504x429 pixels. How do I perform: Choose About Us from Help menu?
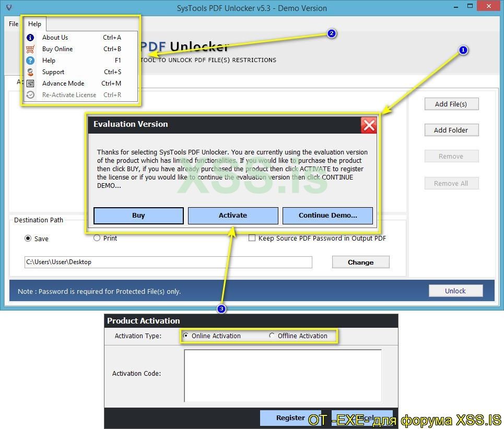(81, 38)
